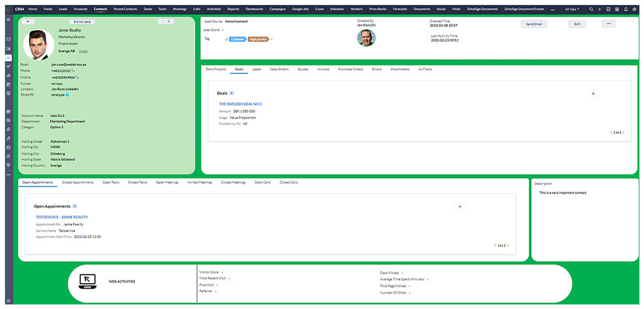Switch to the Zoho Projects tab
644x309 pixels.
pos(216,69)
